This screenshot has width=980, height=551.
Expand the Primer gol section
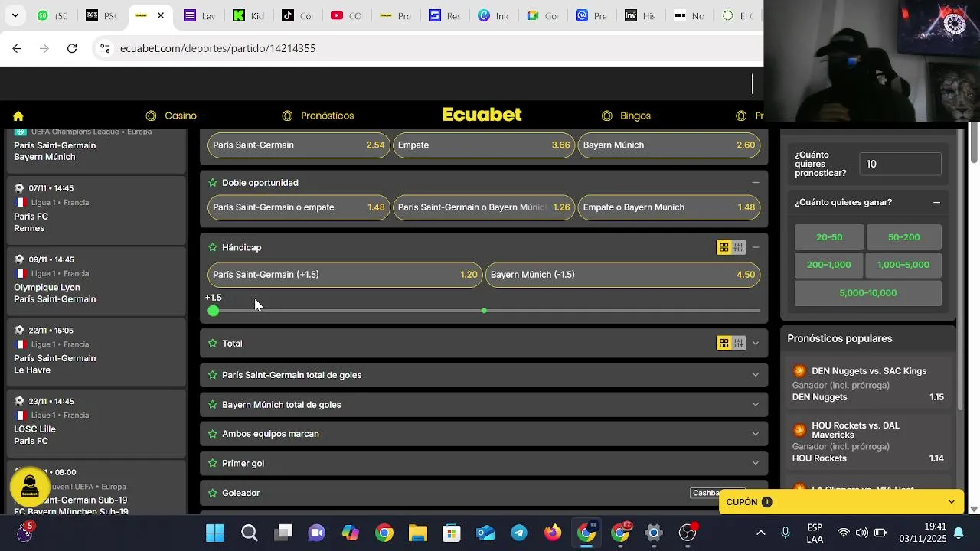(756, 463)
